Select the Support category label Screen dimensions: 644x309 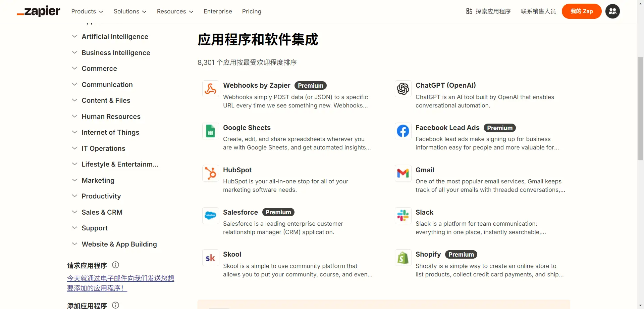tap(95, 228)
